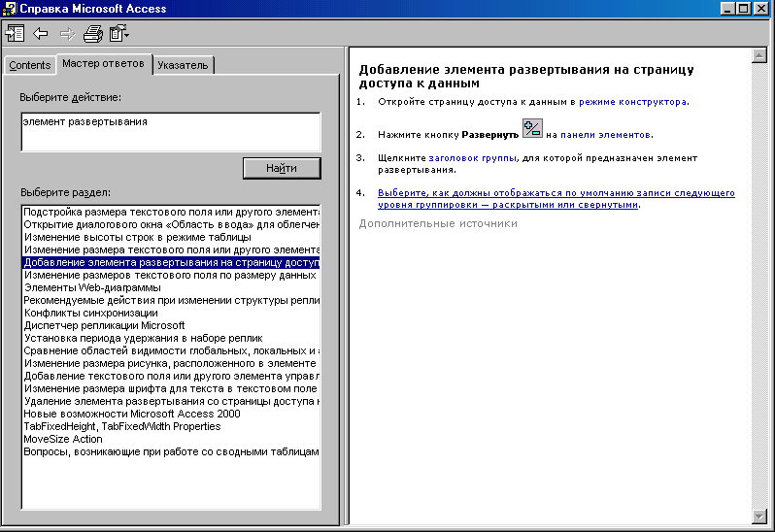Viewport: 775px width, 532px height.
Task: Click the scroll down arrow of help pane
Action: click(758, 516)
